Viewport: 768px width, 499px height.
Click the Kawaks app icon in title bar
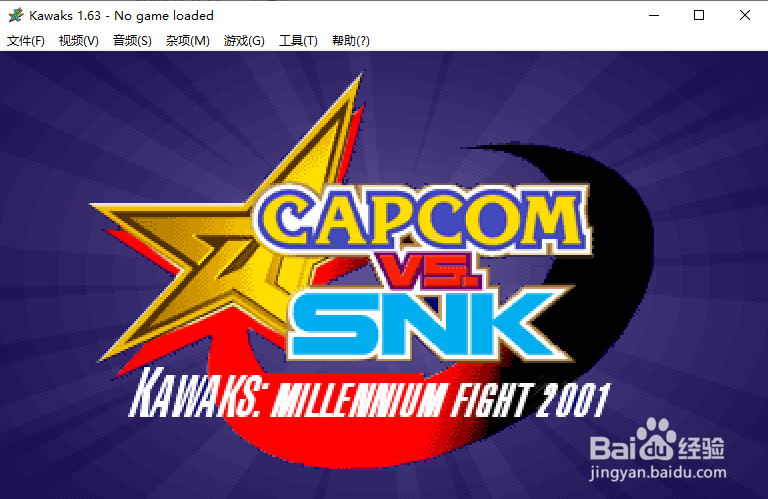[16, 15]
